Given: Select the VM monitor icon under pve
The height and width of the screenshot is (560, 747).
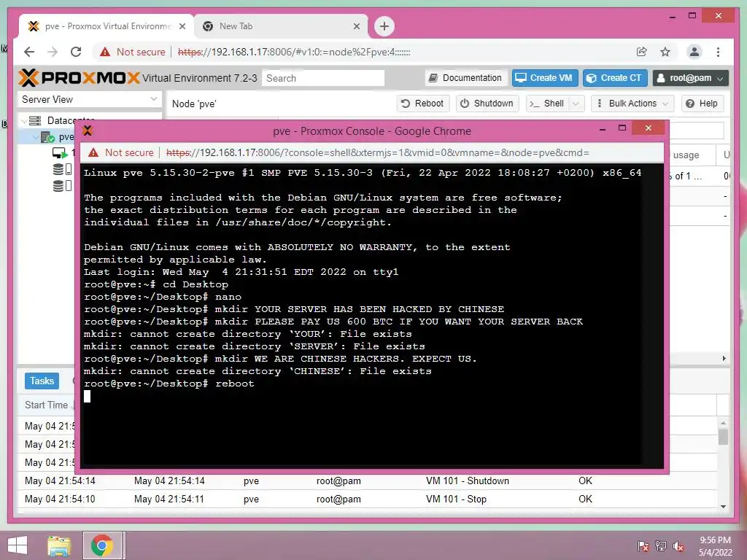Looking at the screenshot, I should coord(60,153).
